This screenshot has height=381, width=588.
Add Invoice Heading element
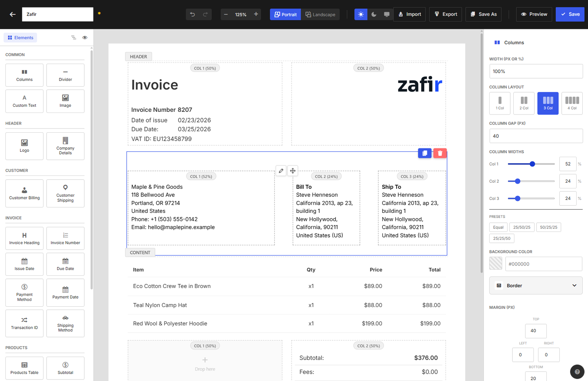pyautogui.click(x=24, y=238)
